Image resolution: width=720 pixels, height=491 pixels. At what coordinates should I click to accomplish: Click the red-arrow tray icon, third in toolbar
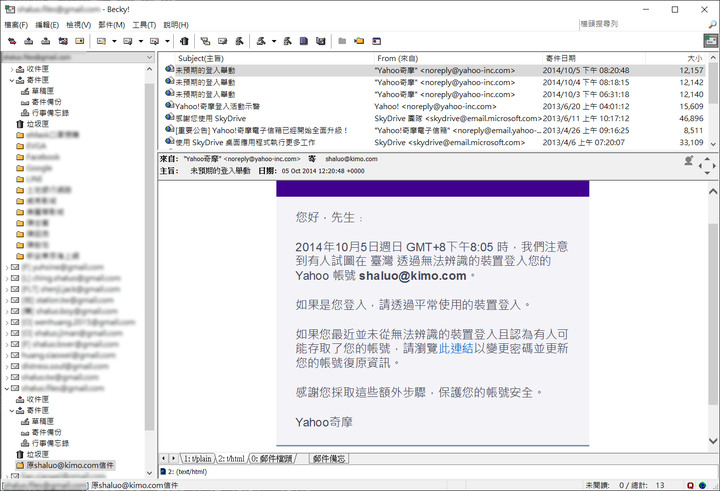pyautogui.click(x=45, y=41)
